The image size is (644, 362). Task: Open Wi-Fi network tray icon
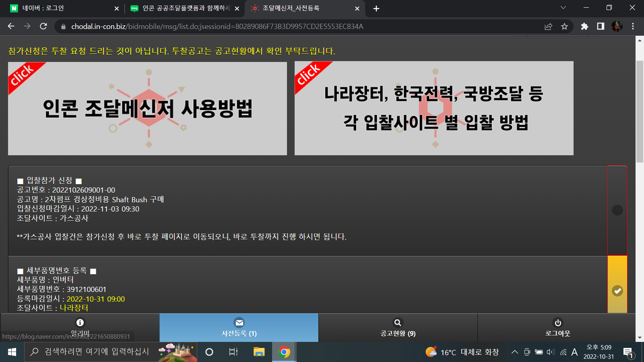pyautogui.click(x=563, y=352)
